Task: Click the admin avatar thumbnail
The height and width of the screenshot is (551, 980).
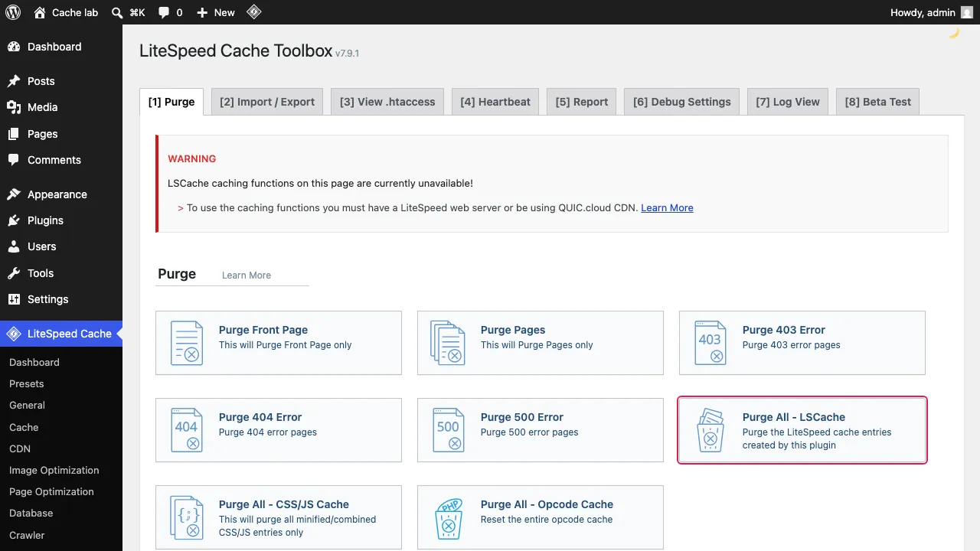Action: [x=968, y=12]
